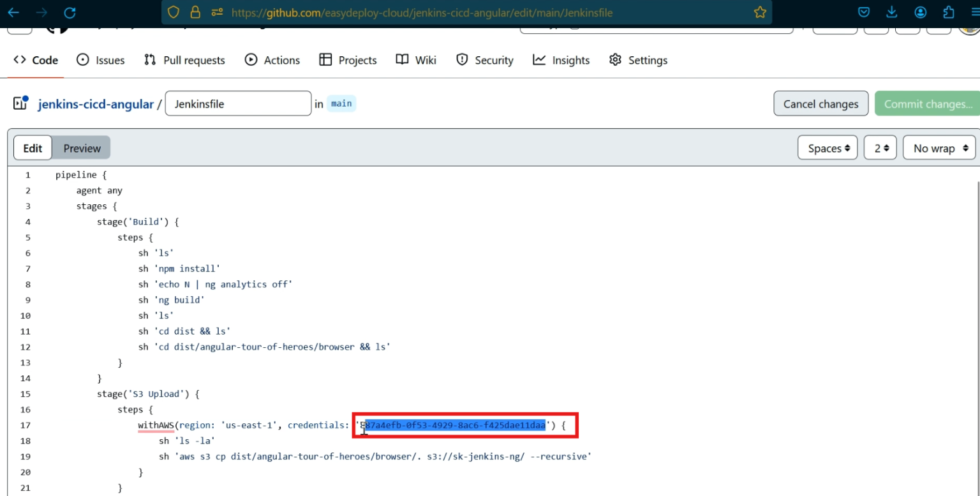Image resolution: width=980 pixels, height=496 pixels.
Task: Open the Spaces indentation dropdown
Action: (828, 147)
